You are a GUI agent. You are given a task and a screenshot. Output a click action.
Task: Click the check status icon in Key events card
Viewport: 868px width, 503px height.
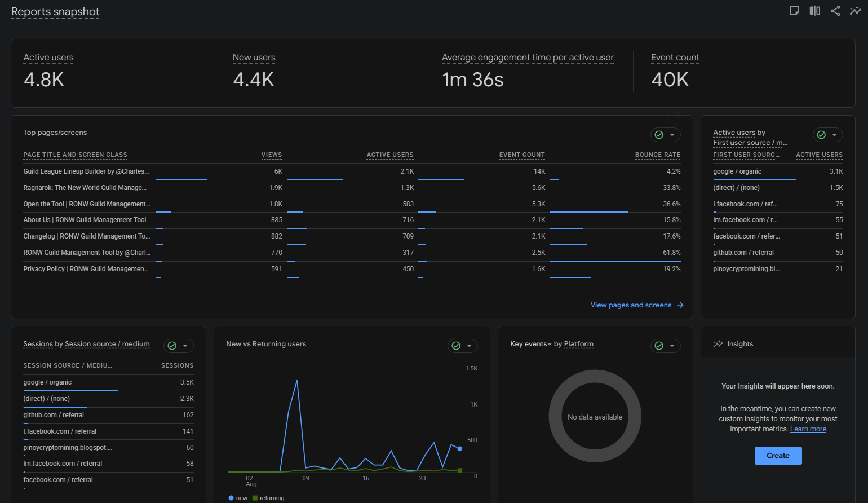[659, 346]
